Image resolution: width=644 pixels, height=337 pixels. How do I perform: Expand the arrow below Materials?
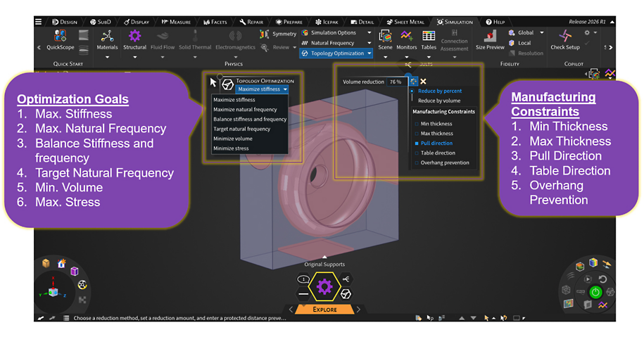[107, 57]
